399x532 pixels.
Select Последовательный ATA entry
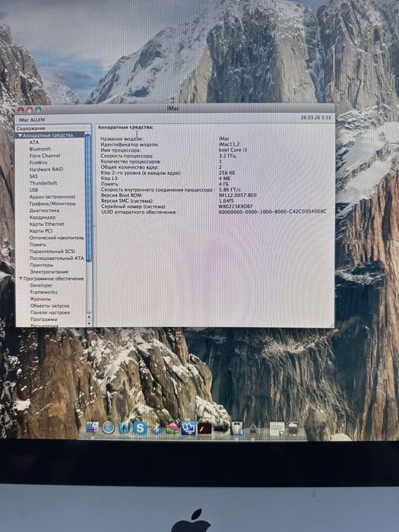[x=57, y=258]
